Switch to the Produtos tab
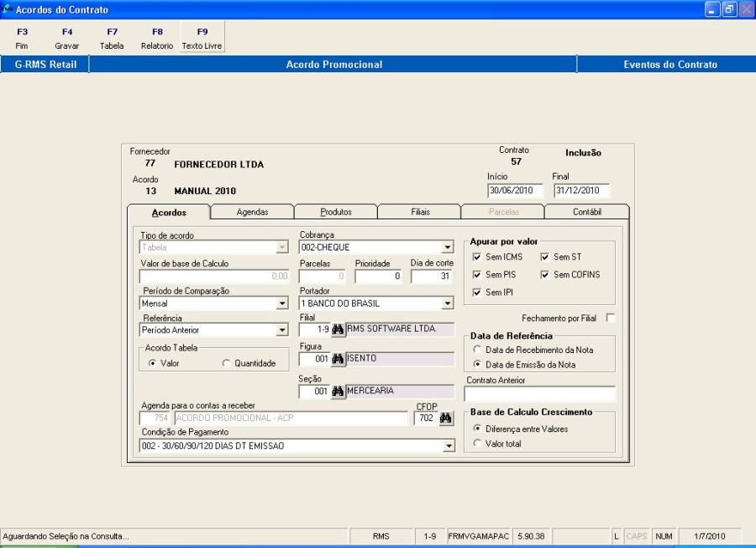Image resolution: width=756 pixels, height=548 pixels. [335, 213]
